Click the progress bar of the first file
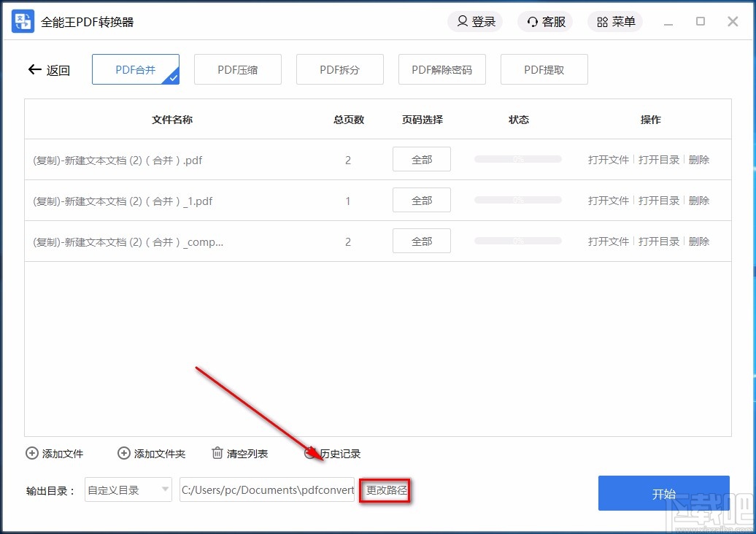Image resolution: width=756 pixels, height=534 pixels. pyautogui.click(x=517, y=159)
